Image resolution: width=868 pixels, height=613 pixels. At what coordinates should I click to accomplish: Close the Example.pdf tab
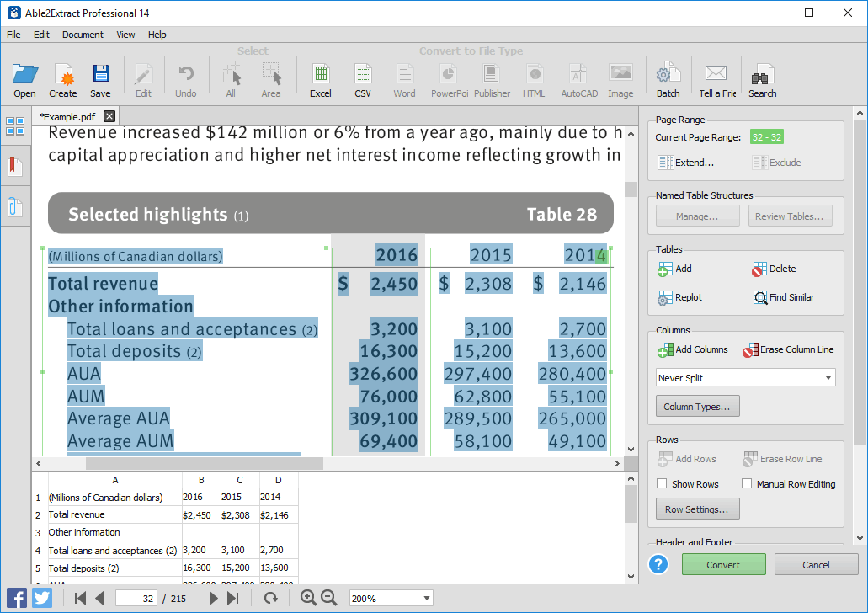109,116
